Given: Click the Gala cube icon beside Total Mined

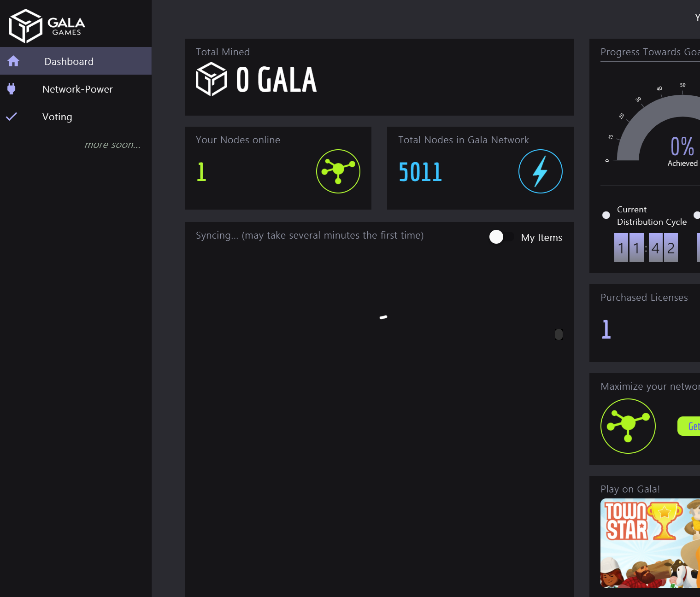Looking at the screenshot, I should [x=211, y=79].
